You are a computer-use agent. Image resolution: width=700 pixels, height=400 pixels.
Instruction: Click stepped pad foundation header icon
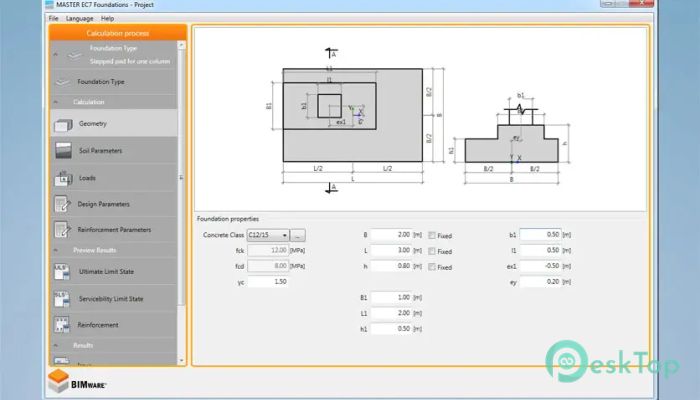pyautogui.click(x=75, y=55)
